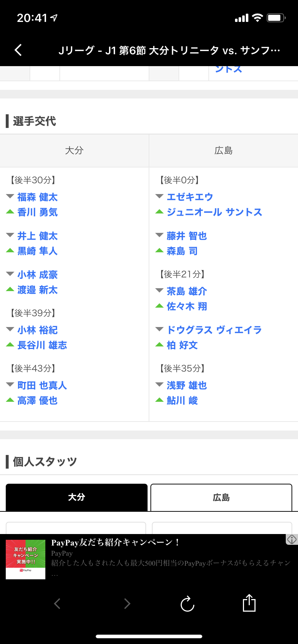
Task: Tap the ad info icon
Action: 292,539
